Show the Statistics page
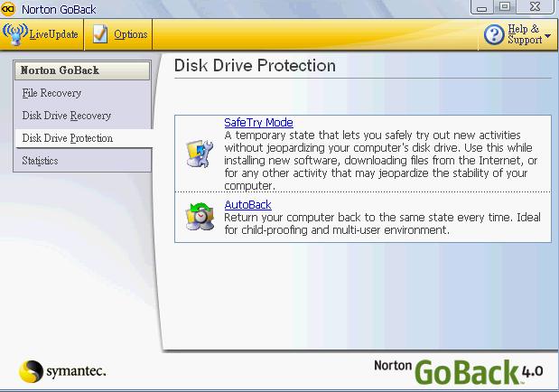The width and height of the screenshot is (559, 392). click(41, 161)
